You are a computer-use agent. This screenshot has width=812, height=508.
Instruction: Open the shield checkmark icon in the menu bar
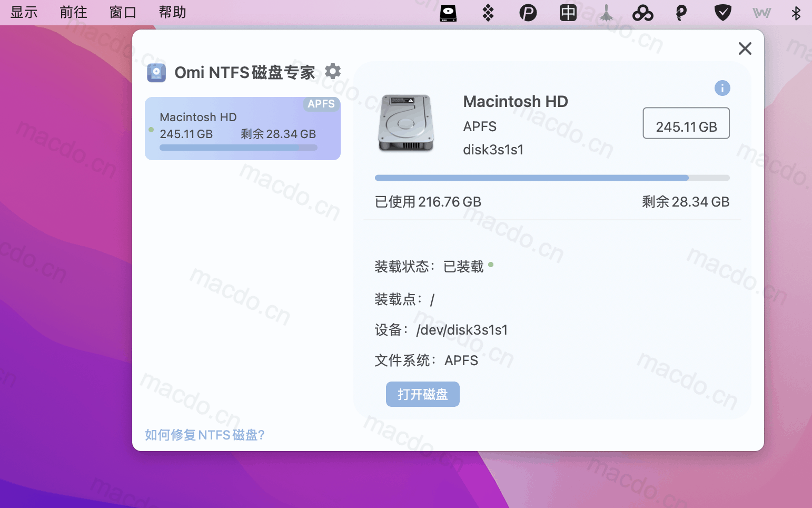pos(722,13)
